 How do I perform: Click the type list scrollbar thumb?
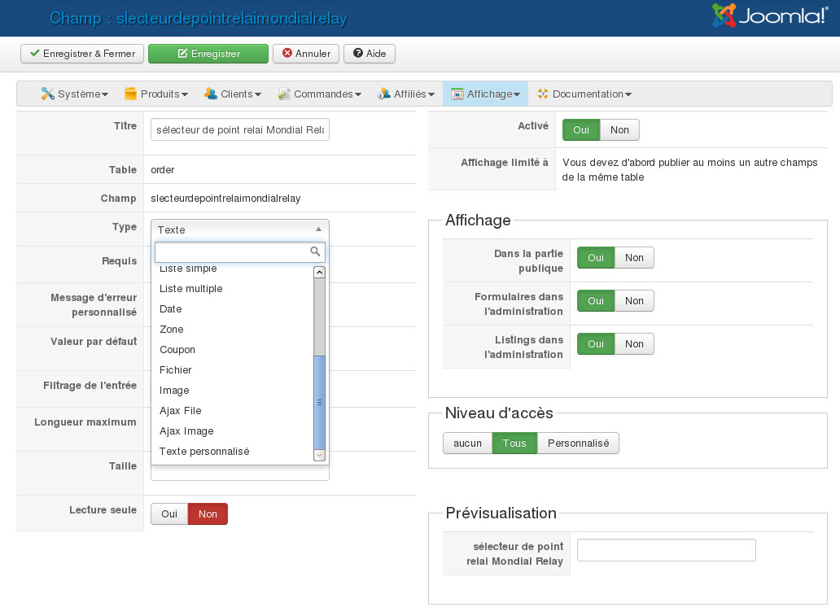[319, 402]
